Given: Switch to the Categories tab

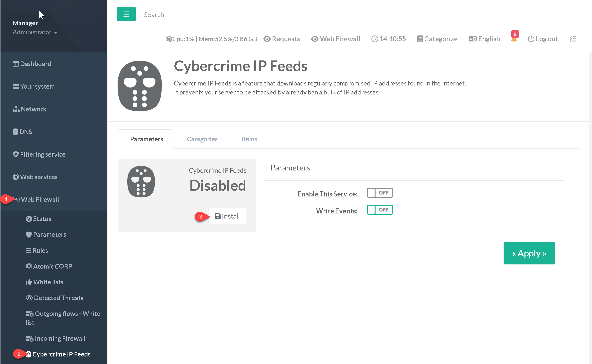Looking at the screenshot, I should (x=202, y=139).
